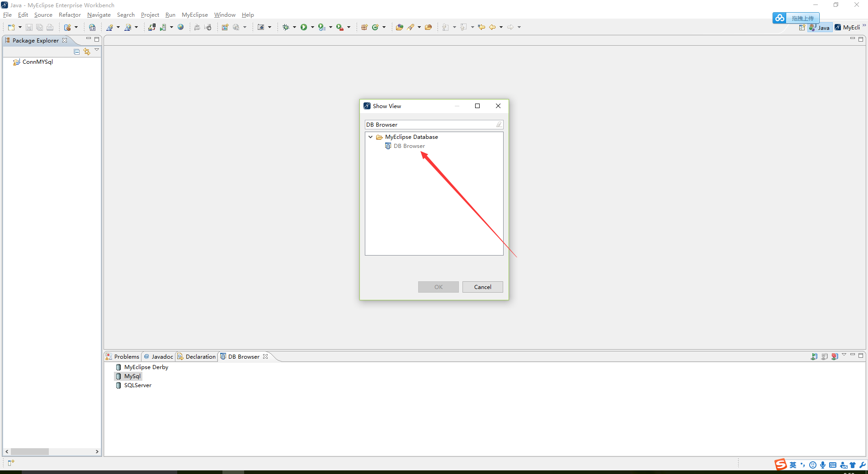Viewport: 868px width, 474px height.
Task: Open the Refactor menu
Action: (x=70, y=15)
